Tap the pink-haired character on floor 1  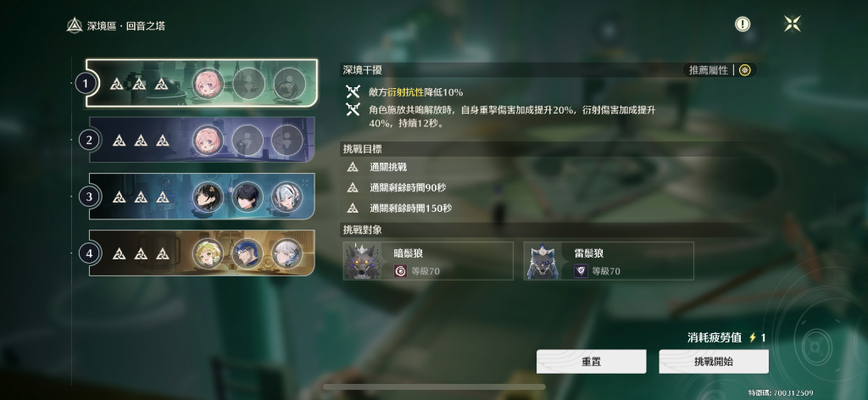pos(209,84)
